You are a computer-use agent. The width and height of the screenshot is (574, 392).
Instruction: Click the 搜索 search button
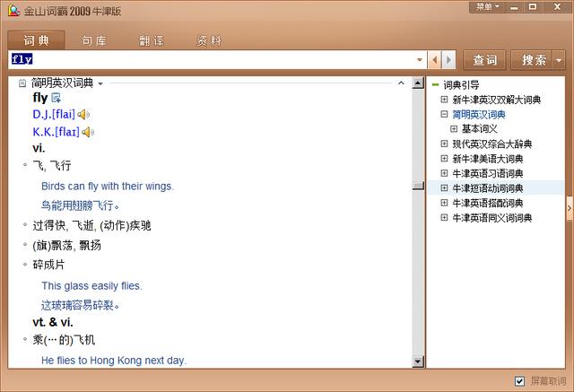click(532, 60)
